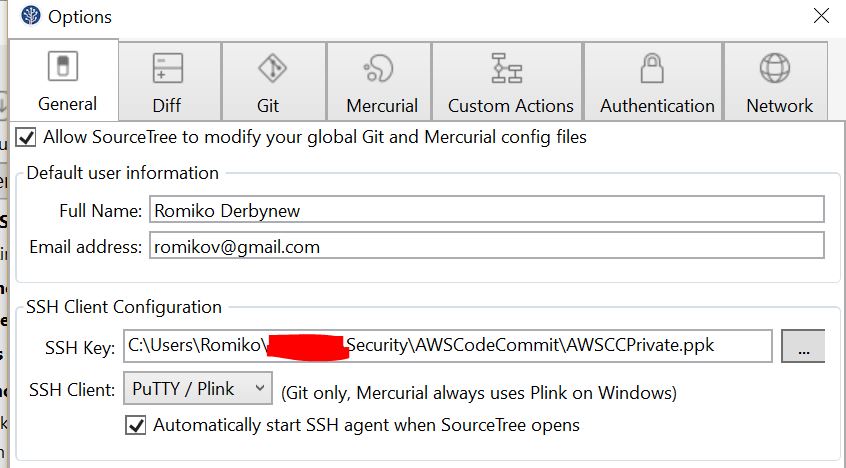Browse for SSH key with ellipsis button

pyautogui.click(x=803, y=346)
